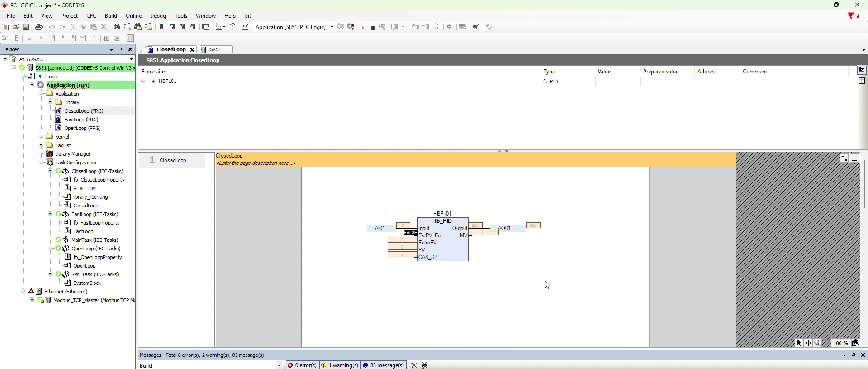868x369 pixels.
Task: Toggle bookmark with the black bookmark icon
Action: [161, 27]
